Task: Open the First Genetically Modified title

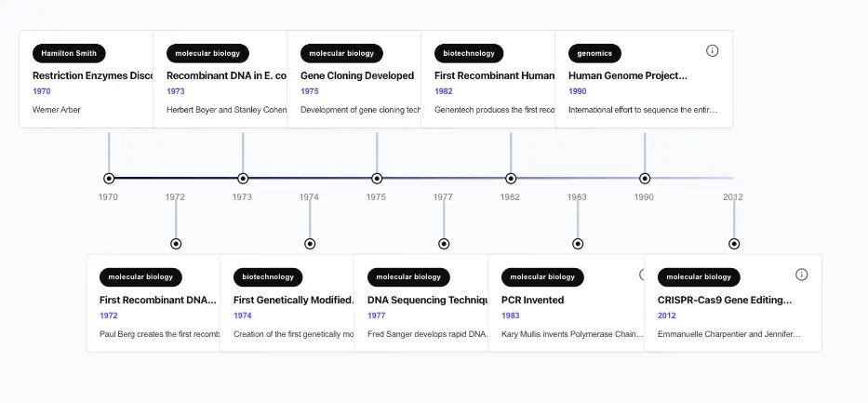Action: pyautogui.click(x=293, y=300)
